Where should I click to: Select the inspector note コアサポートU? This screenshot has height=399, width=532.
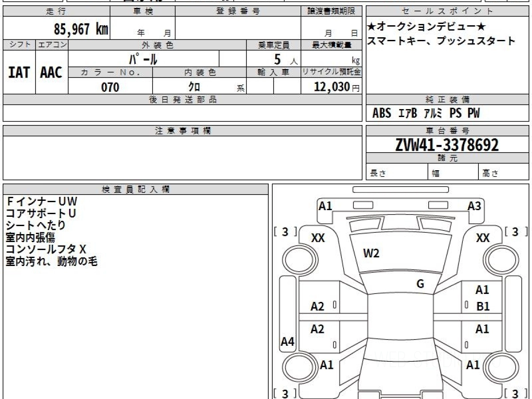(41, 214)
